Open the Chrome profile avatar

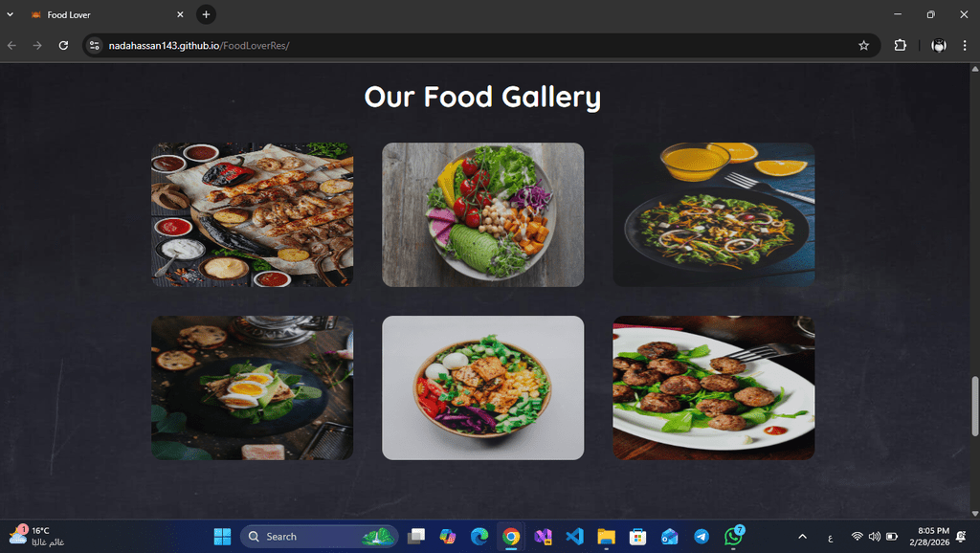pyautogui.click(x=939, y=45)
